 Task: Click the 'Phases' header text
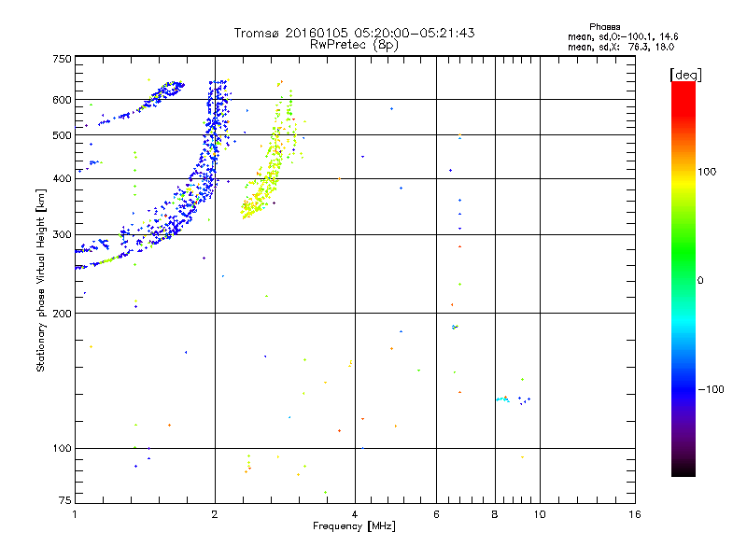coord(604,27)
